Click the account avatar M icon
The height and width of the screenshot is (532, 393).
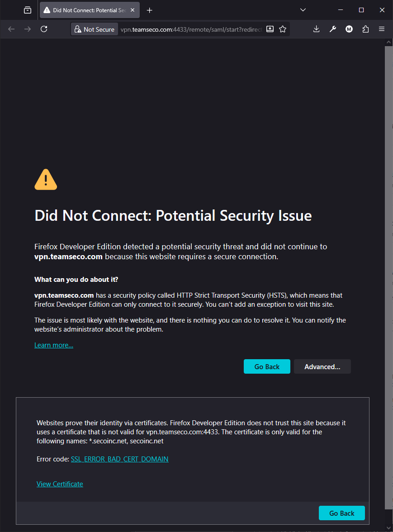click(349, 29)
